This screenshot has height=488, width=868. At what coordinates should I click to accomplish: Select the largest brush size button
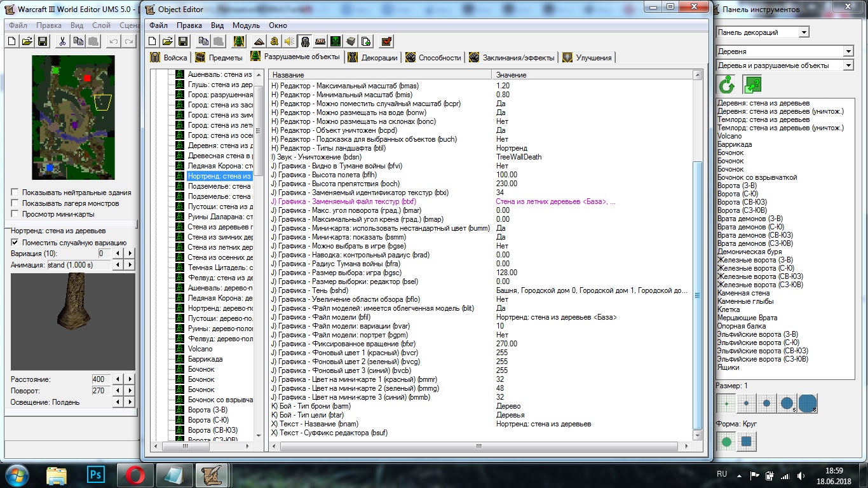point(808,403)
